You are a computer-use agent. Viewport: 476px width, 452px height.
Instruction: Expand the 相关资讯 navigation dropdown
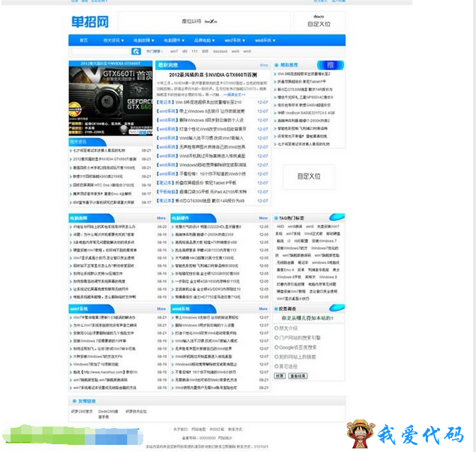tap(114, 40)
